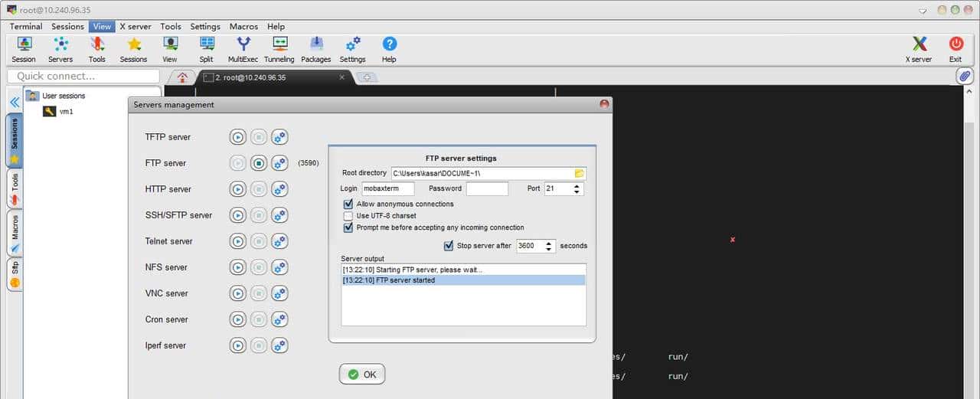Increase the Port number stepper
The image size is (980, 399).
tap(577, 185)
